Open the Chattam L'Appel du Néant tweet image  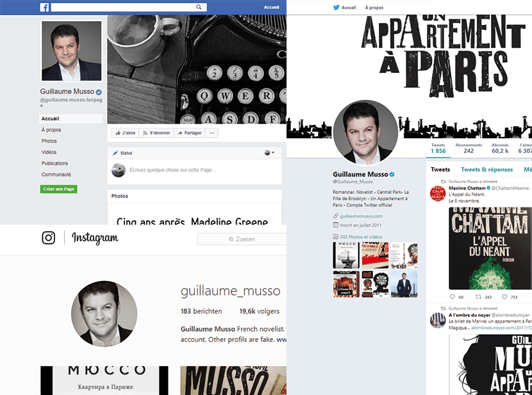490,248
